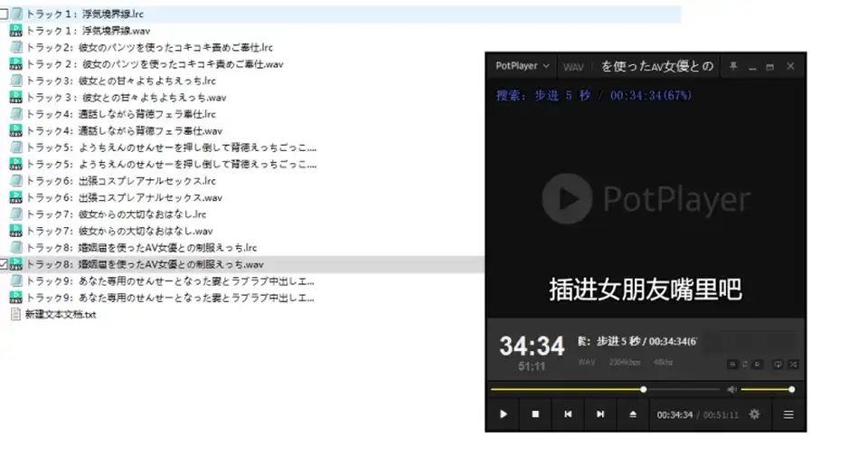
Task: Select the 新建文本文档.txt file name
Action: click(x=61, y=315)
